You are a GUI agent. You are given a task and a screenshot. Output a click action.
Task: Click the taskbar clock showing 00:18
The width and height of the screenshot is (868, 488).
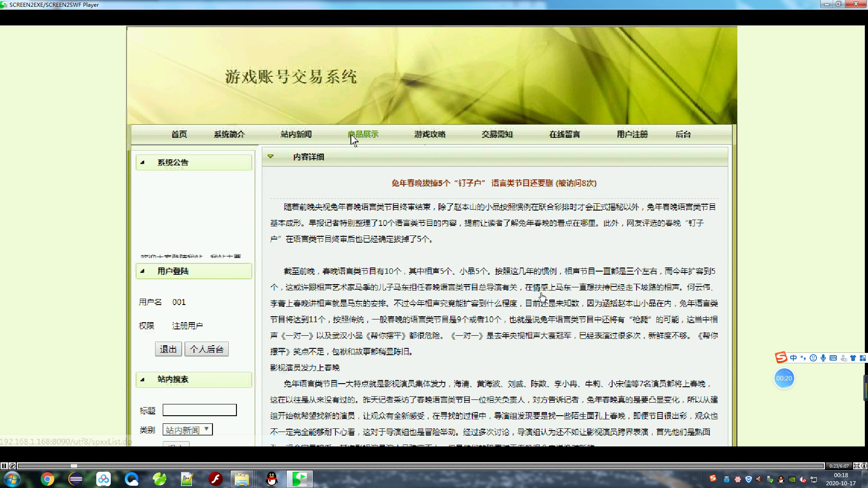(x=841, y=479)
